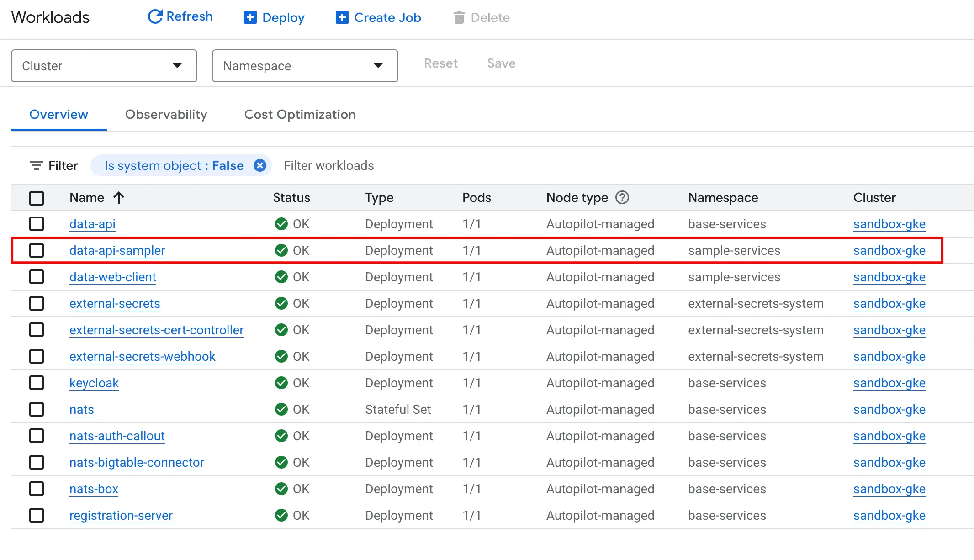Viewport: 974px width, 560px height.
Task: Click the Deploy plus icon
Action: (x=250, y=17)
